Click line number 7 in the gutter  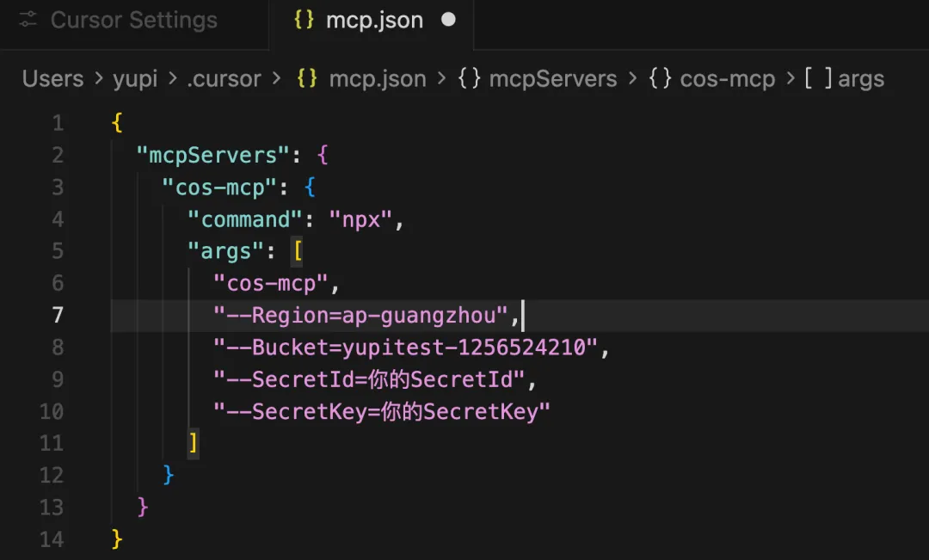57,315
